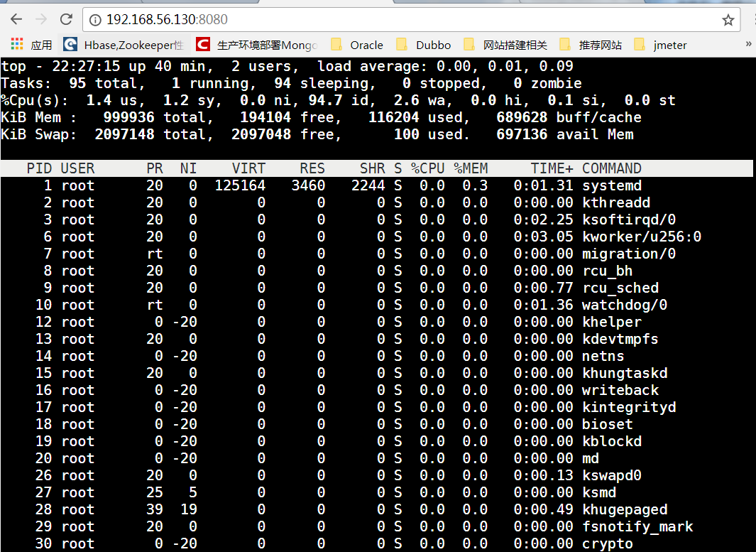Click the forward navigation arrow

coord(41,19)
